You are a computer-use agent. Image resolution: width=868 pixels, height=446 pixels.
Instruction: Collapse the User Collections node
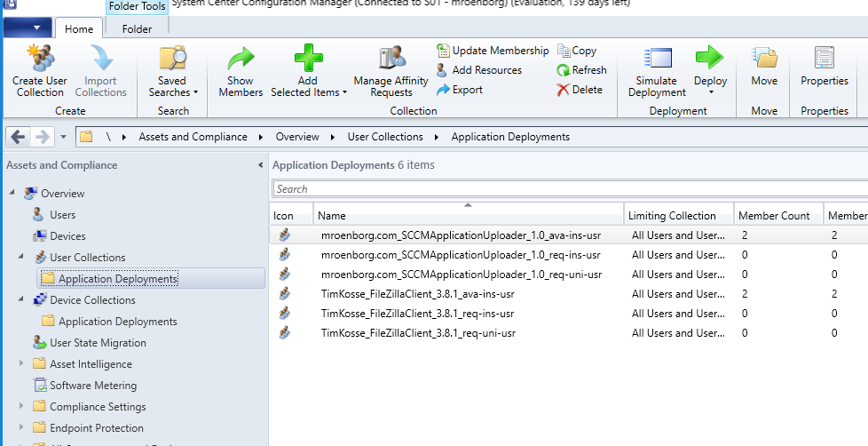(x=21, y=257)
